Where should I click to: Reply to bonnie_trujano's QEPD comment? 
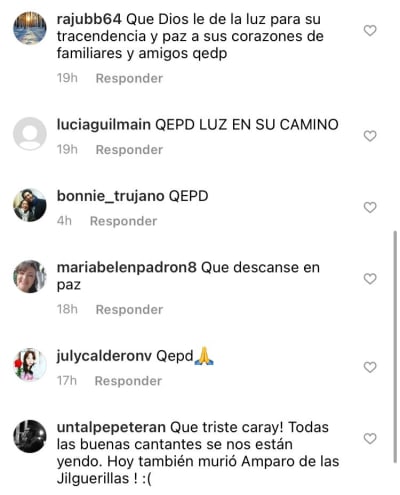coord(123,221)
